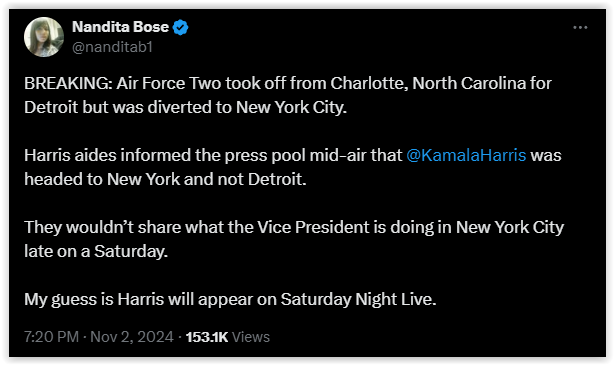The height and width of the screenshot is (365, 614).
Task: Select the Nov 2, 2024 date
Action: pos(132,337)
